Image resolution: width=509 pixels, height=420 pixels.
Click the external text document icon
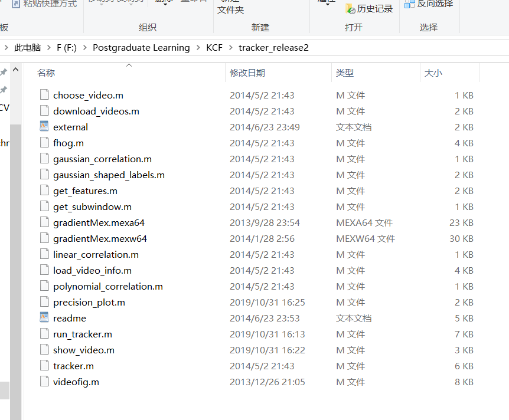click(44, 126)
